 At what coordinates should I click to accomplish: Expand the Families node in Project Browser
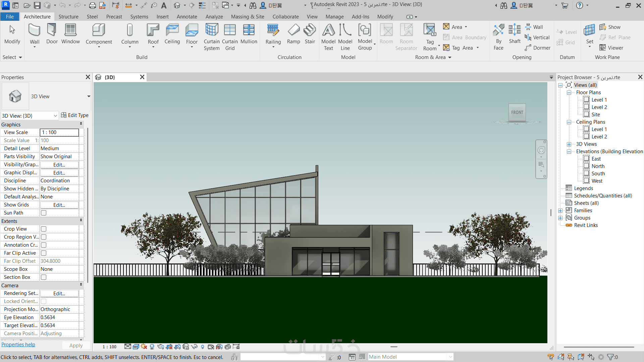[x=560, y=210]
